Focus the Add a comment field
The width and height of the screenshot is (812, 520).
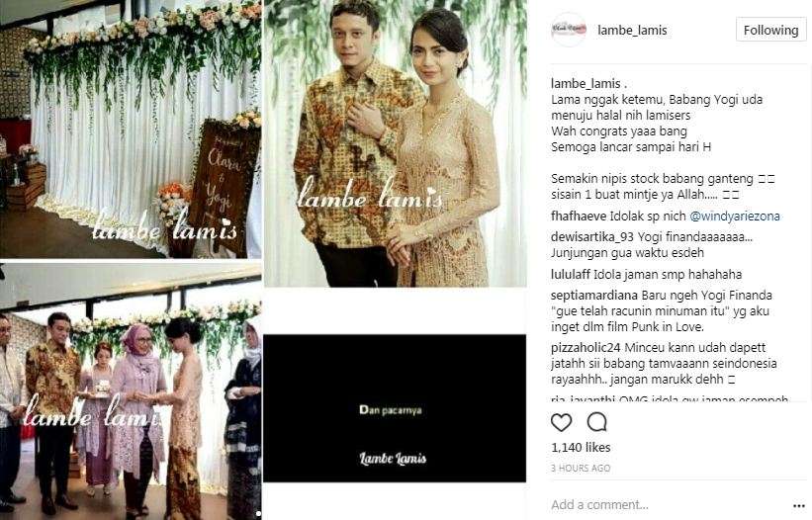668,504
